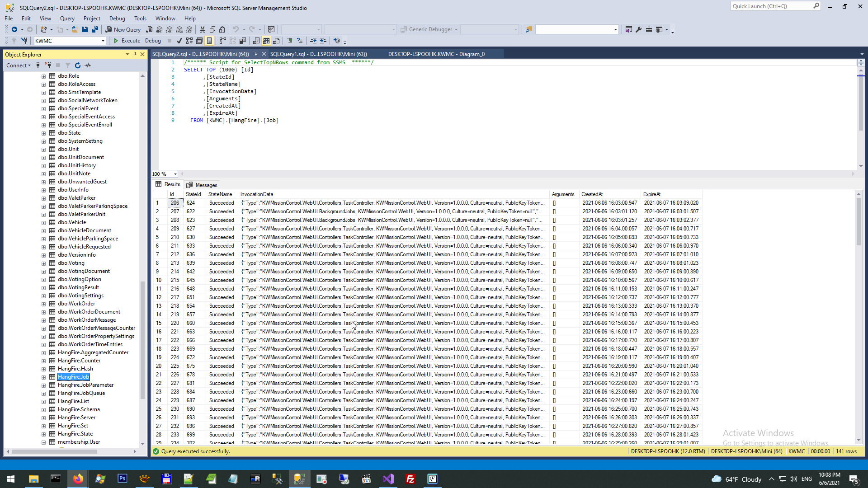Refresh the Object Explorer tree

point(78,66)
